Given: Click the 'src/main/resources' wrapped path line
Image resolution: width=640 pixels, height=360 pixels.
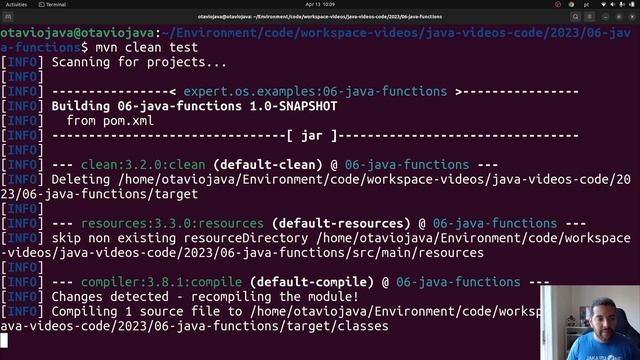Looking at the screenshot, I should [x=242, y=253].
